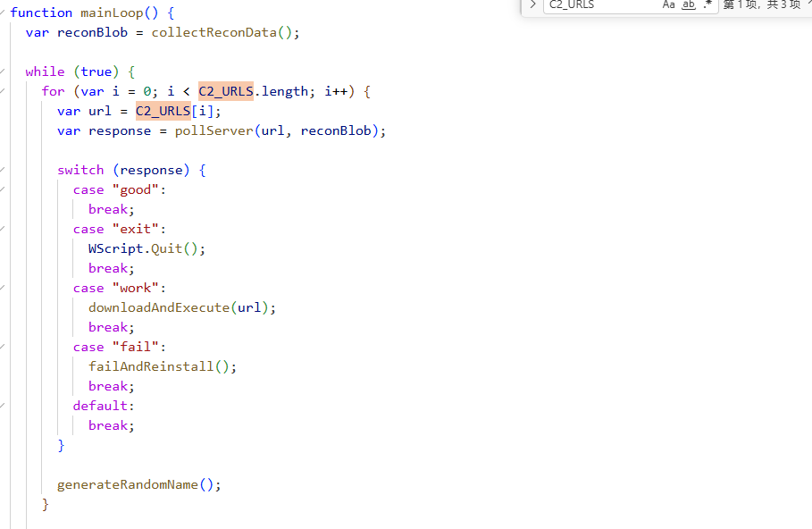Click the 'function' keyword

41,13
